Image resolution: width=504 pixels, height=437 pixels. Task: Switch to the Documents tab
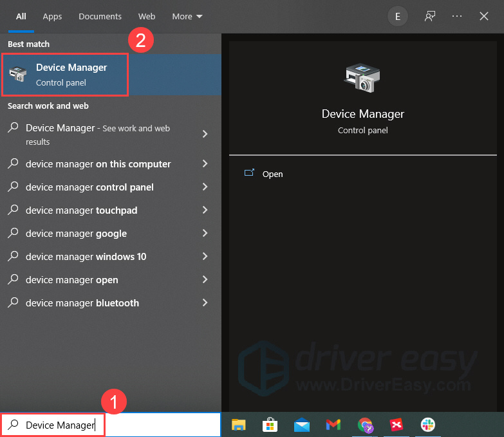(100, 16)
